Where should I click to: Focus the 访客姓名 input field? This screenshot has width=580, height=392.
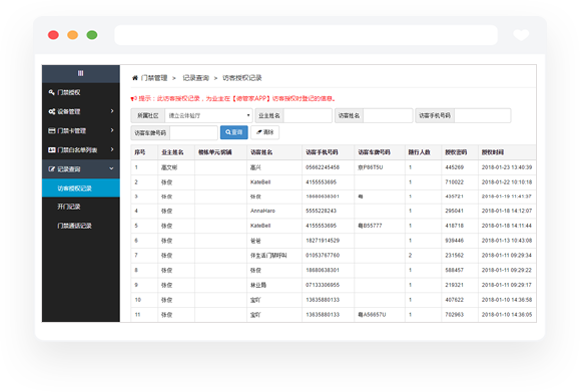tap(388, 116)
